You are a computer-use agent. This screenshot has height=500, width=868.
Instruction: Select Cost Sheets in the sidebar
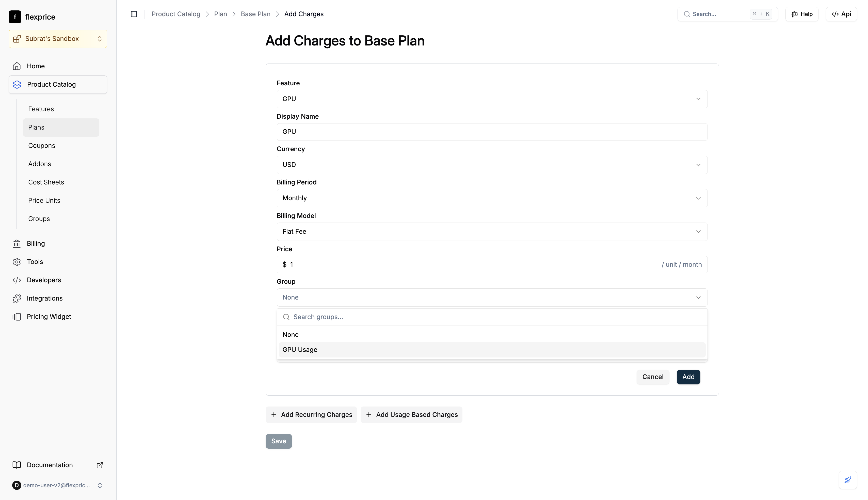coord(46,182)
